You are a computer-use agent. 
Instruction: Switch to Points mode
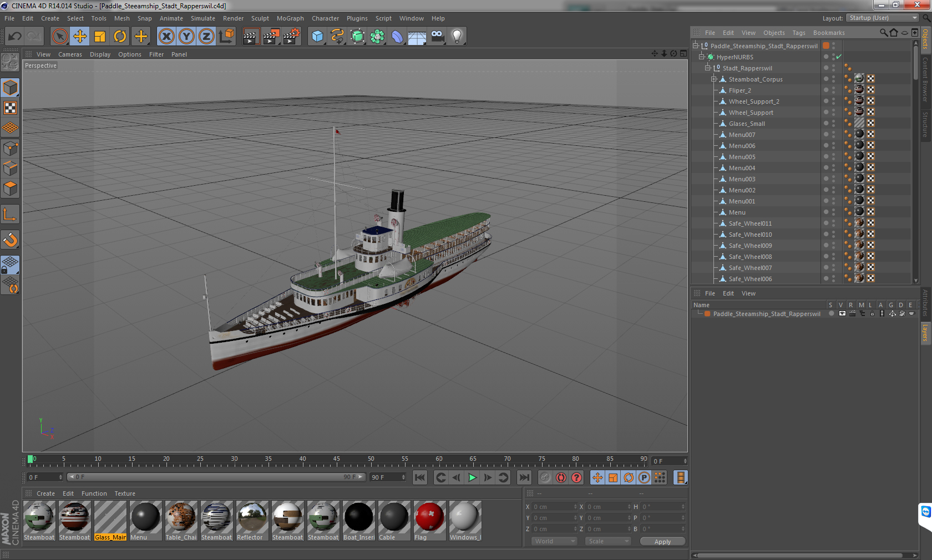[x=11, y=148]
